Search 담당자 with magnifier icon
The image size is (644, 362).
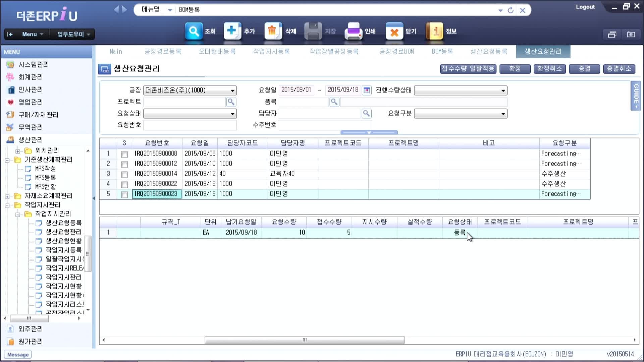click(x=366, y=114)
